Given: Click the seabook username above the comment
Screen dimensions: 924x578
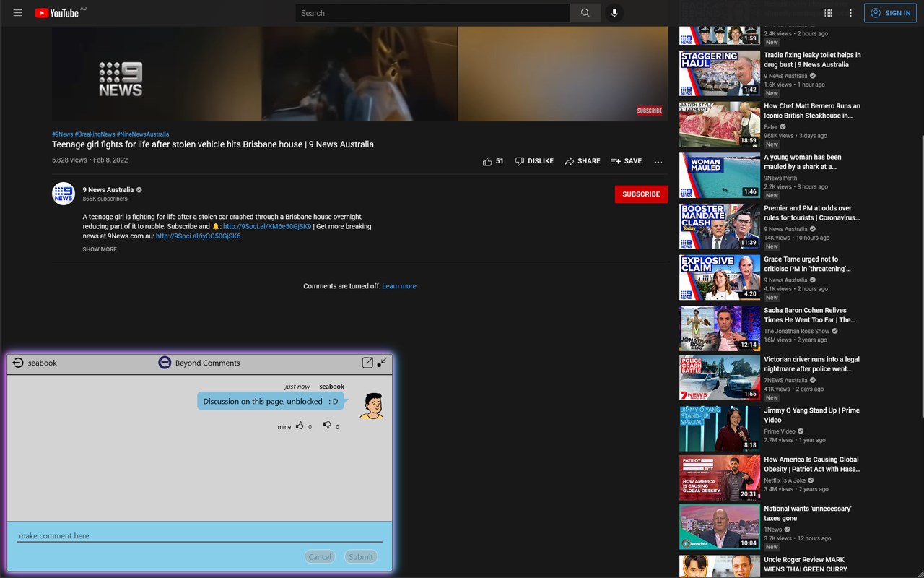Looking at the screenshot, I should (332, 387).
